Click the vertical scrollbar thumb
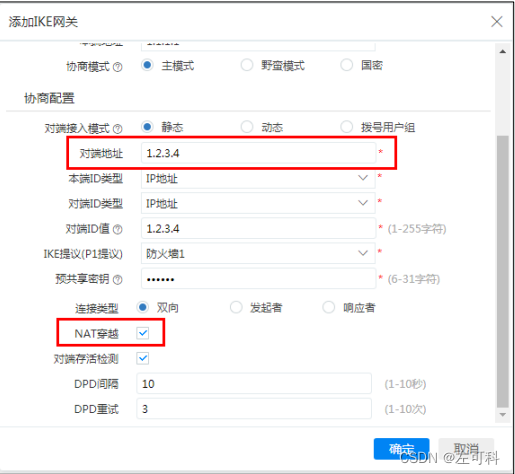Screen dimensions: 515x474 pos(502,272)
